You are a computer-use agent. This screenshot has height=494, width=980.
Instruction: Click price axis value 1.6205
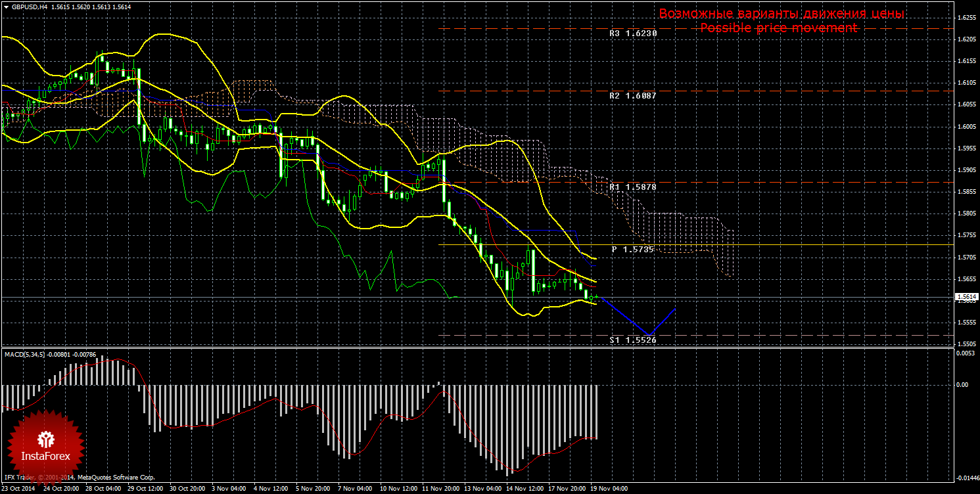pos(966,39)
